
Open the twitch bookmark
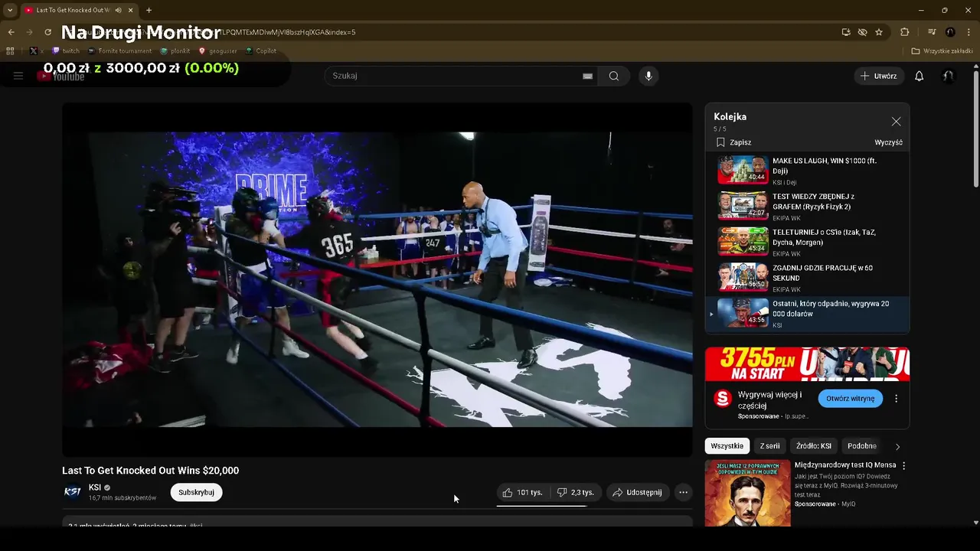coord(66,51)
